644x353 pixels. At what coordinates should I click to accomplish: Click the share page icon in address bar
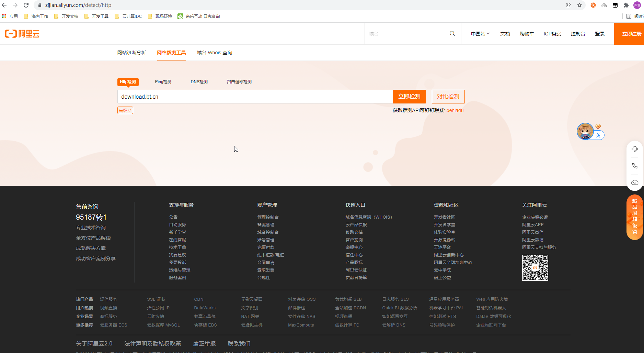568,5
